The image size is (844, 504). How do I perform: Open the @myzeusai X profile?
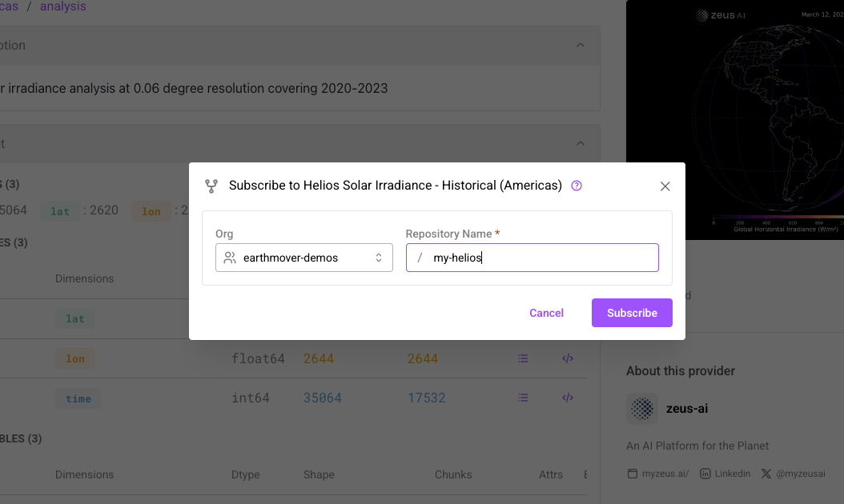coord(793,473)
